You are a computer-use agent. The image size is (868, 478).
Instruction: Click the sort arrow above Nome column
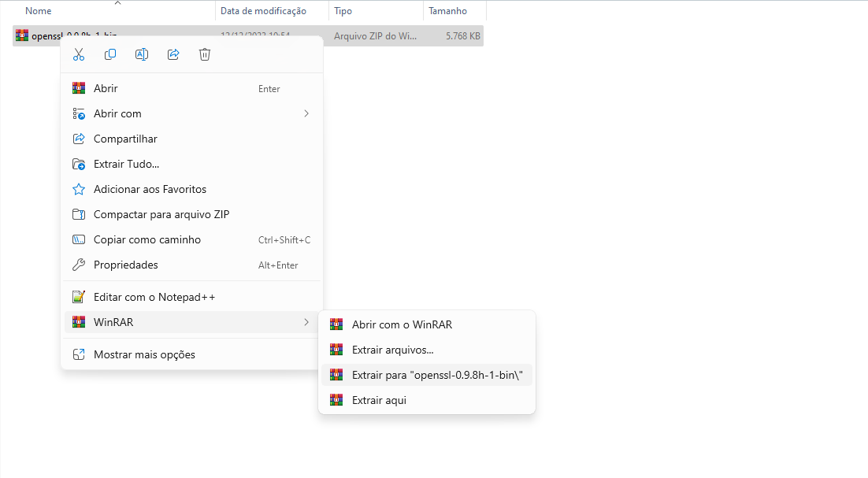(117, 3)
